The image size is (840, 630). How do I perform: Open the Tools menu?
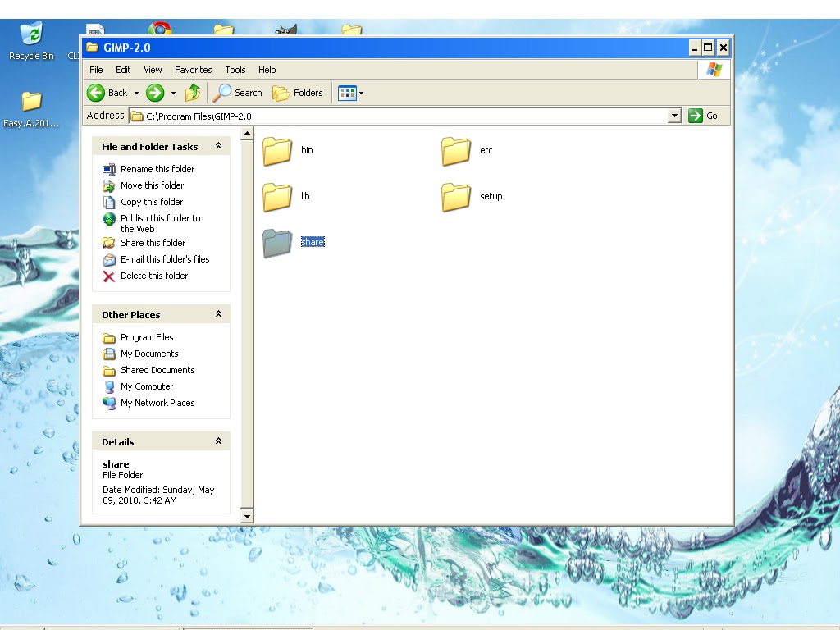pyautogui.click(x=235, y=70)
